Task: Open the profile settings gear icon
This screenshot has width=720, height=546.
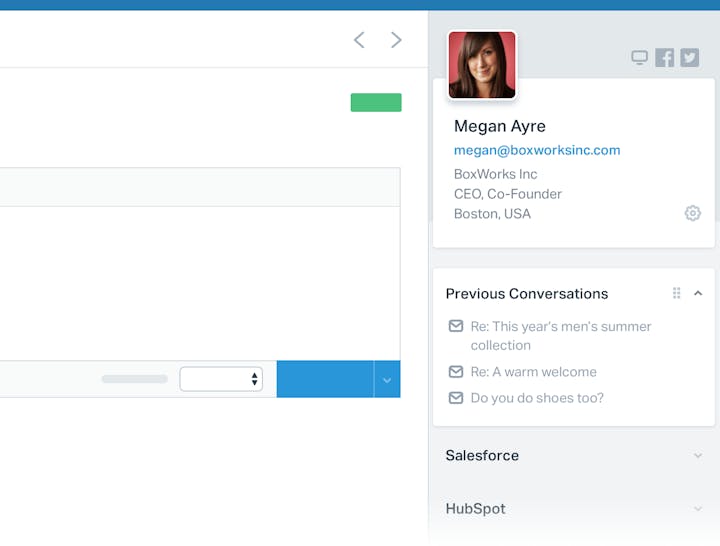Action: [692, 213]
